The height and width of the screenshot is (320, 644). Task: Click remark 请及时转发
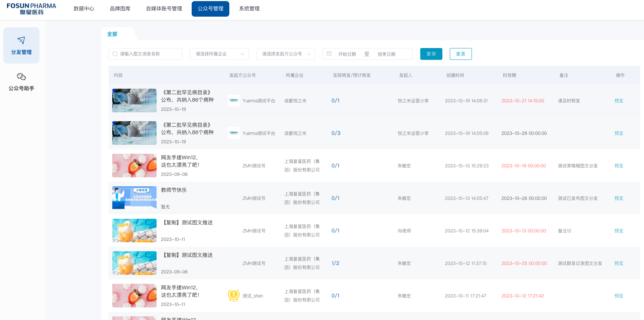[569, 101]
